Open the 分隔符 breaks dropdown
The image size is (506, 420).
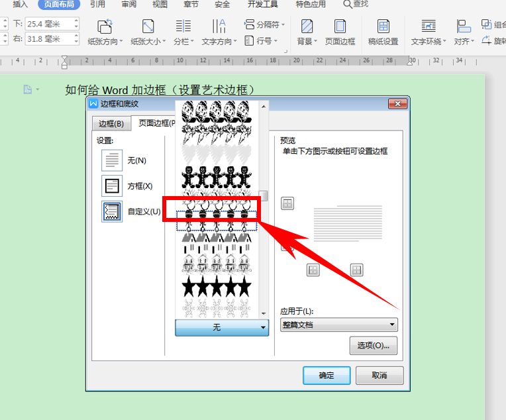tap(265, 25)
